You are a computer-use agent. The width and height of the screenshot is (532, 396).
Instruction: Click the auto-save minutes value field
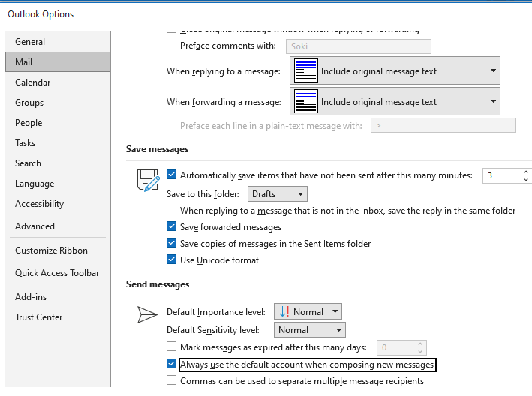[502, 175]
